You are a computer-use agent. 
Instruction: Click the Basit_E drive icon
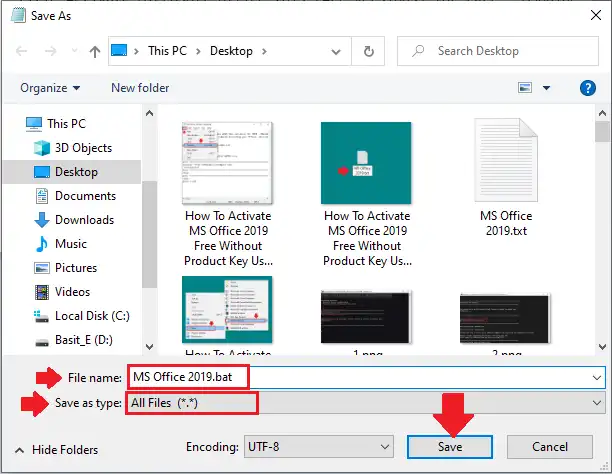point(42,342)
